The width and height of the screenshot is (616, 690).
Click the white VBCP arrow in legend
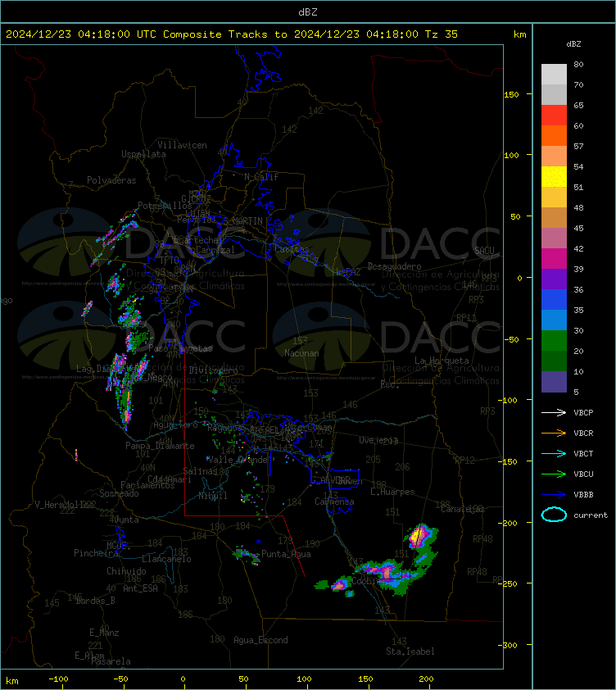click(554, 413)
